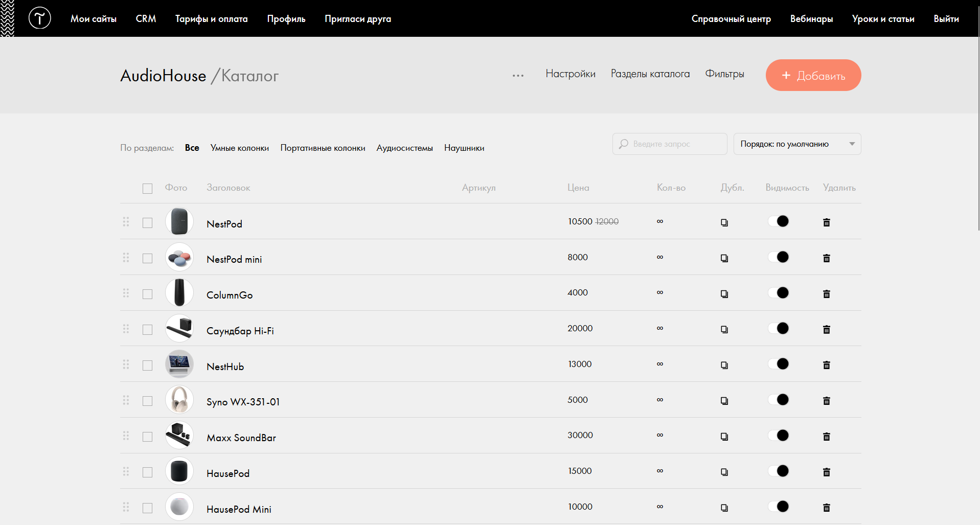The height and width of the screenshot is (525, 980).
Task: Filter by Умные колонки section
Action: coord(240,148)
